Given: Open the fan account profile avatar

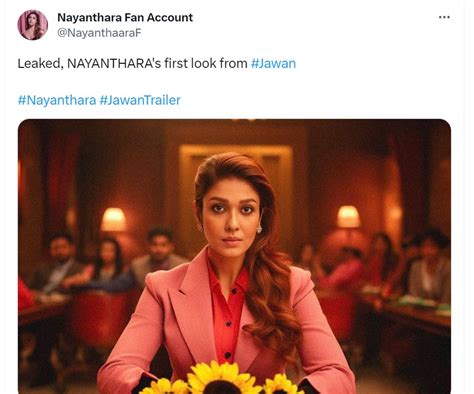Looking at the screenshot, I should click(x=33, y=25).
